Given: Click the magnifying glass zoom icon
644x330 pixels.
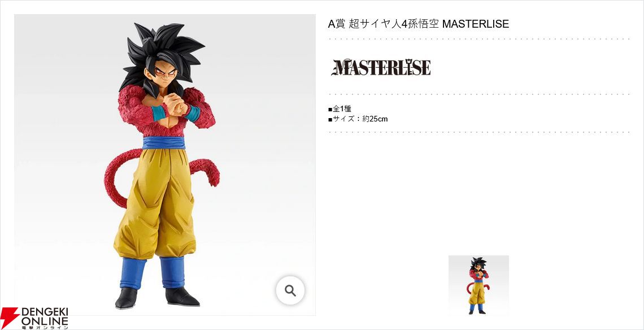Looking at the screenshot, I should tap(290, 290).
